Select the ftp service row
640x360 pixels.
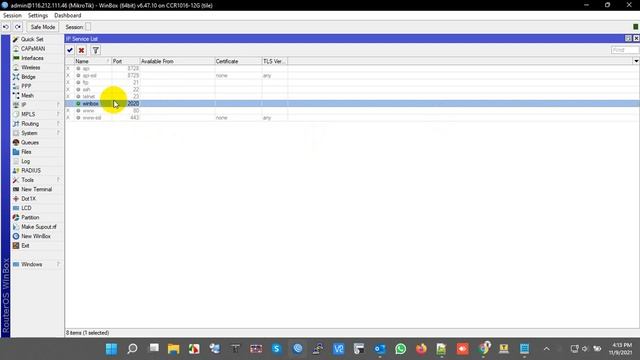[352, 82]
